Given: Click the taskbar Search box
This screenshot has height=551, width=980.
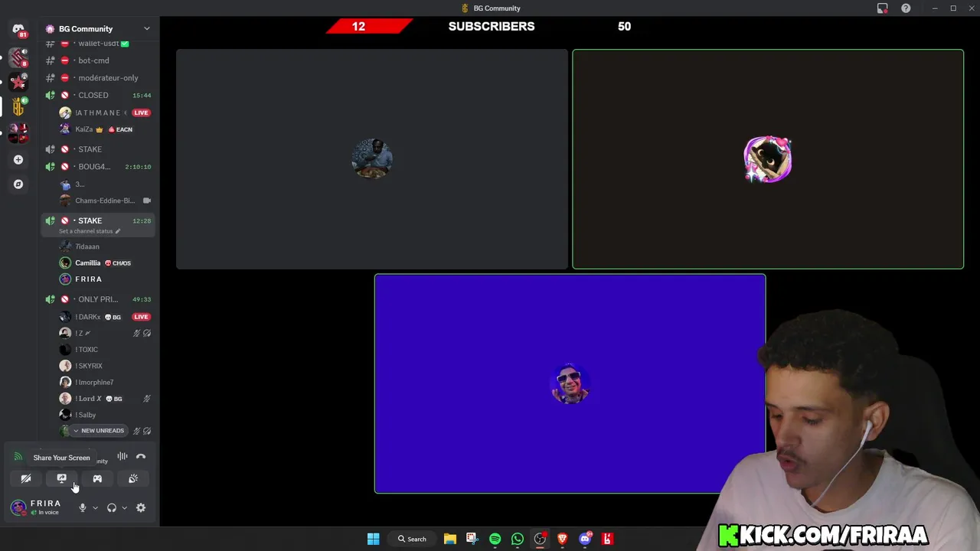Looking at the screenshot, I should point(412,539).
